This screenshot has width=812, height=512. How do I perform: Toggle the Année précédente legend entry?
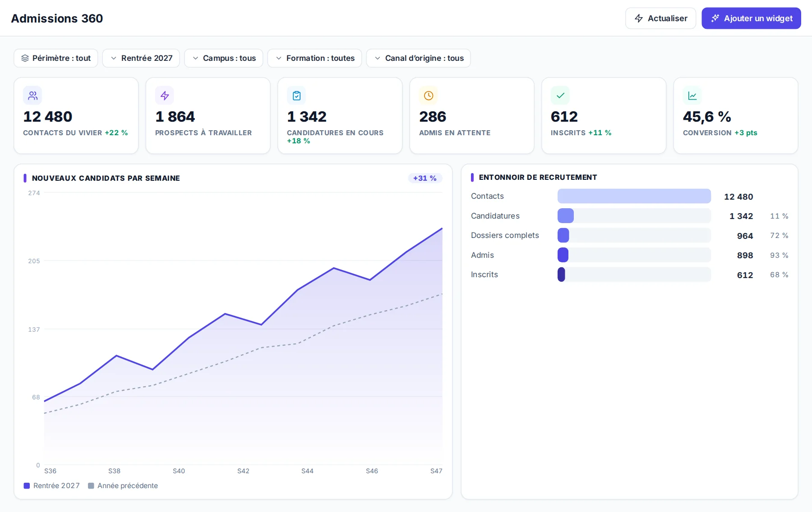(x=123, y=486)
